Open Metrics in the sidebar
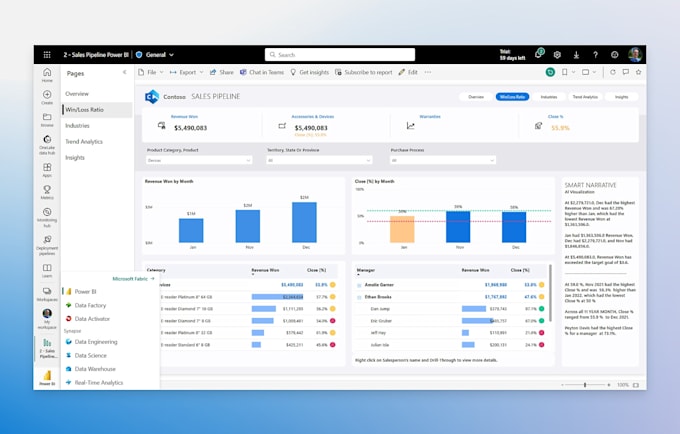 click(47, 192)
